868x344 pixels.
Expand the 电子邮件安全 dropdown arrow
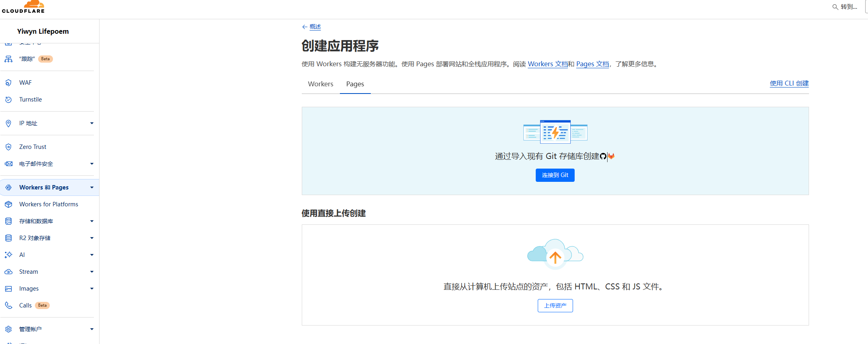(92, 164)
